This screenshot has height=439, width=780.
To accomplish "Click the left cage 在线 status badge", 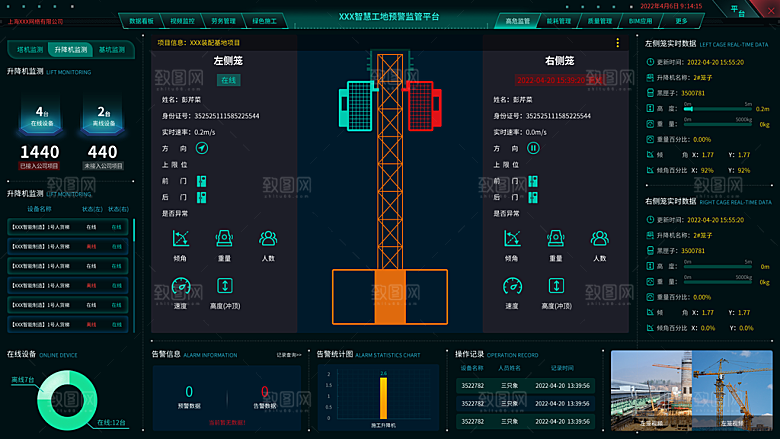I will (228, 80).
